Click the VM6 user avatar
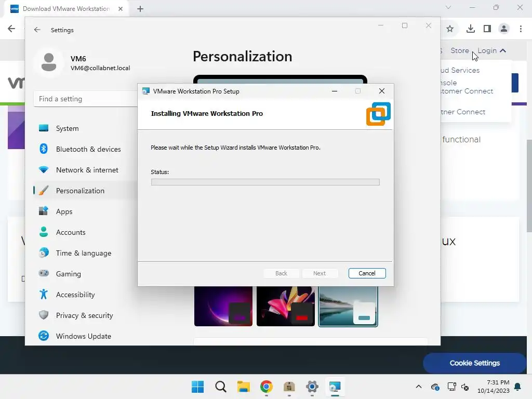The height and width of the screenshot is (399, 532). pos(49,62)
